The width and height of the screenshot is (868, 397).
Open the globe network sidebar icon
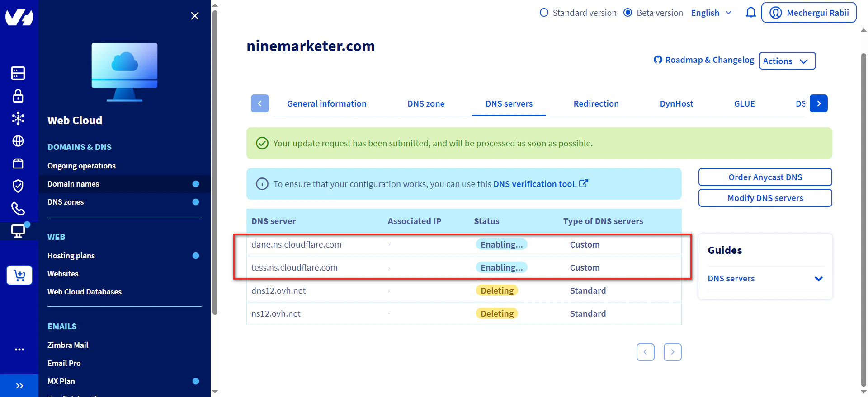[18, 141]
